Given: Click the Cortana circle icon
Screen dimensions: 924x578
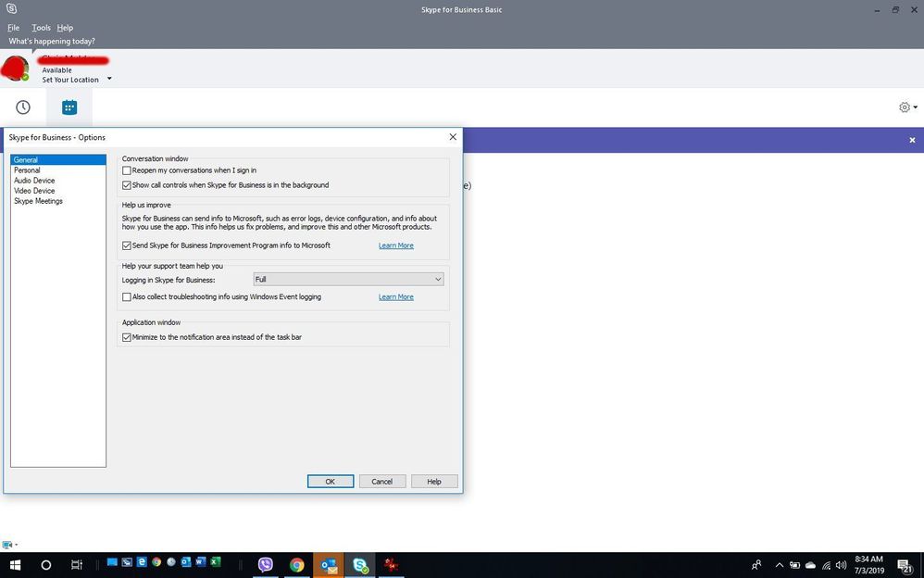Looking at the screenshot, I should [x=46, y=565].
